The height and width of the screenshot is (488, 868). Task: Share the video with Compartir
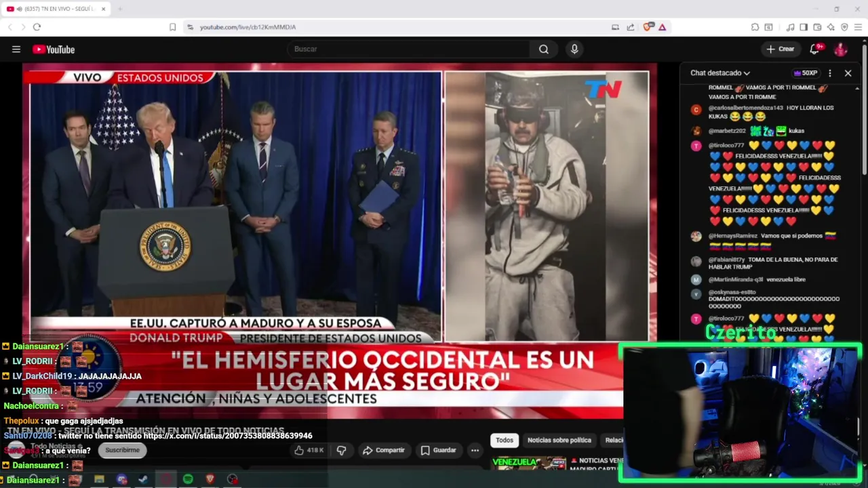pyautogui.click(x=384, y=450)
